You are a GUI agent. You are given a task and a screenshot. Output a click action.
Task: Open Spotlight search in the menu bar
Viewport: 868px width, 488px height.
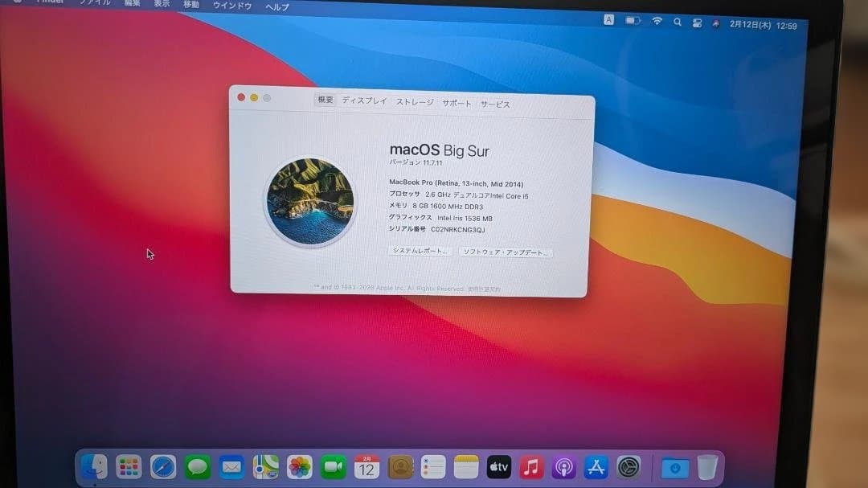pos(678,20)
